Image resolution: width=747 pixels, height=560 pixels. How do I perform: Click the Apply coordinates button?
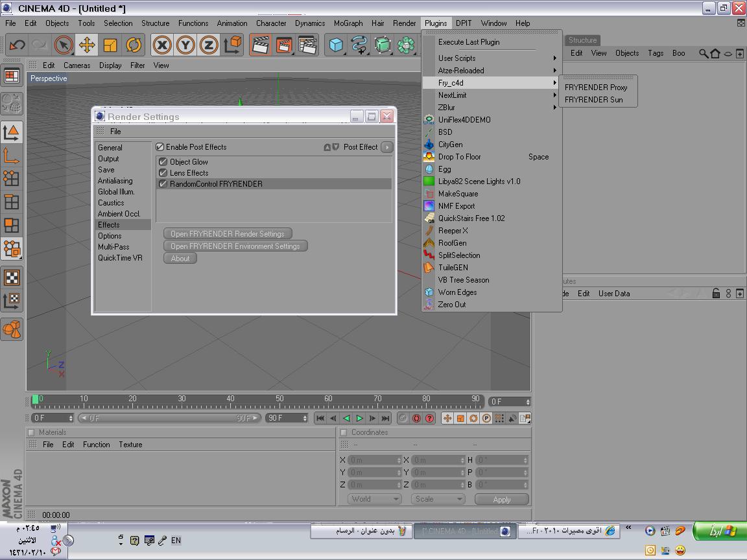pos(502,499)
